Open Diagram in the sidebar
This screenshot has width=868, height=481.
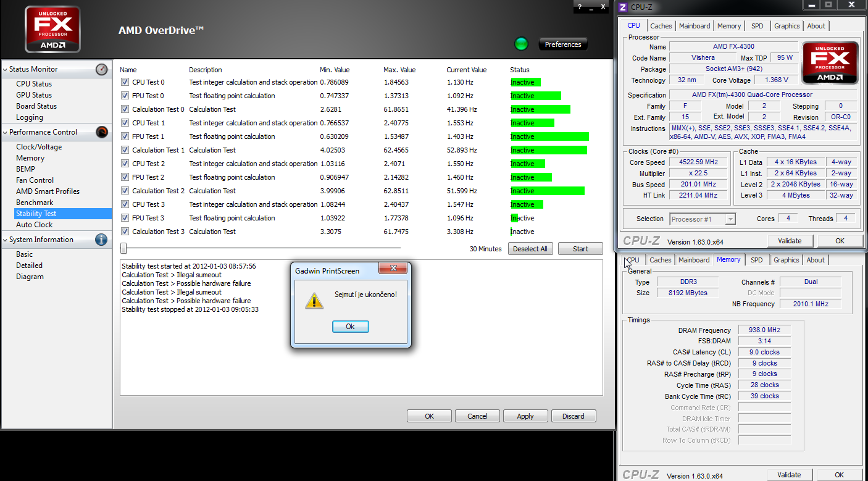(30, 277)
